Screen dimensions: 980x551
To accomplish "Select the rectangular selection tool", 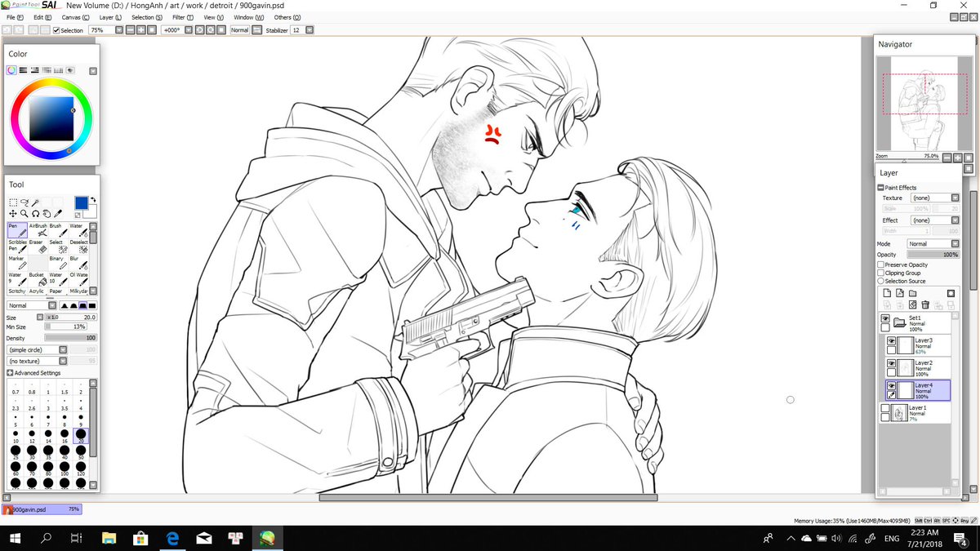I will 13,202.
